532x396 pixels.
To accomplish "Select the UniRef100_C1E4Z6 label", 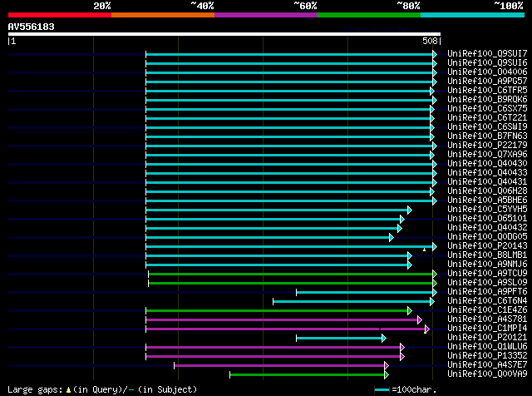I will pos(487,310).
